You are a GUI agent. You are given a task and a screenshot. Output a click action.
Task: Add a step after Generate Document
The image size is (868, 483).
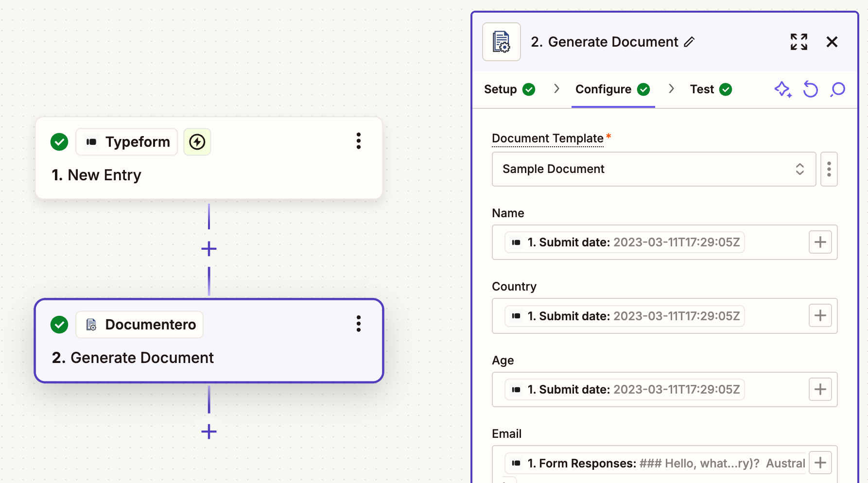click(x=209, y=431)
